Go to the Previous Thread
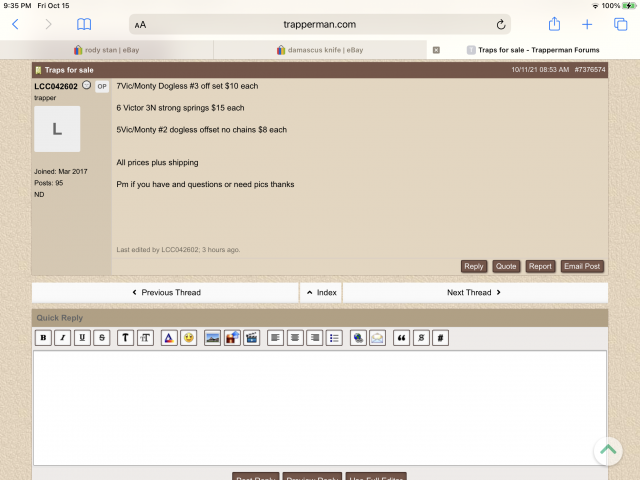The image size is (640, 480). (166, 292)
